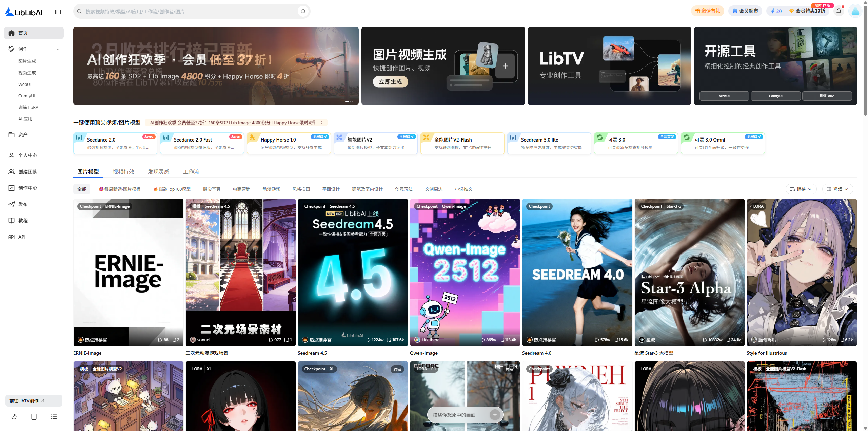Click the Seedream 5.0 lite model icon
Viewport: 868px width, 431px height.
(x=513, y=137)
